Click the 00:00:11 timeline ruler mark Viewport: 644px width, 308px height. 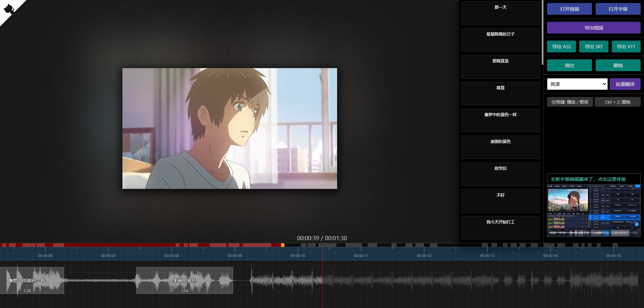coord(361,255)
